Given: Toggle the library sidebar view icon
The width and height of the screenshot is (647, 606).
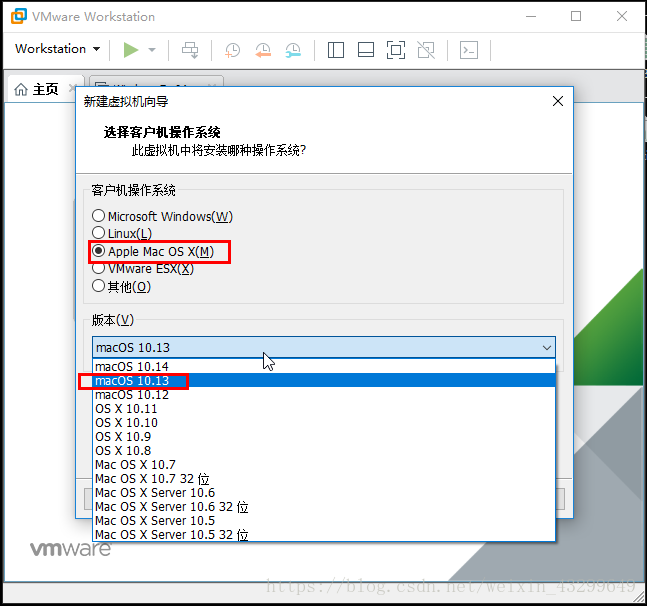Looking at the screenshot, I should click(x=336, y=50).
